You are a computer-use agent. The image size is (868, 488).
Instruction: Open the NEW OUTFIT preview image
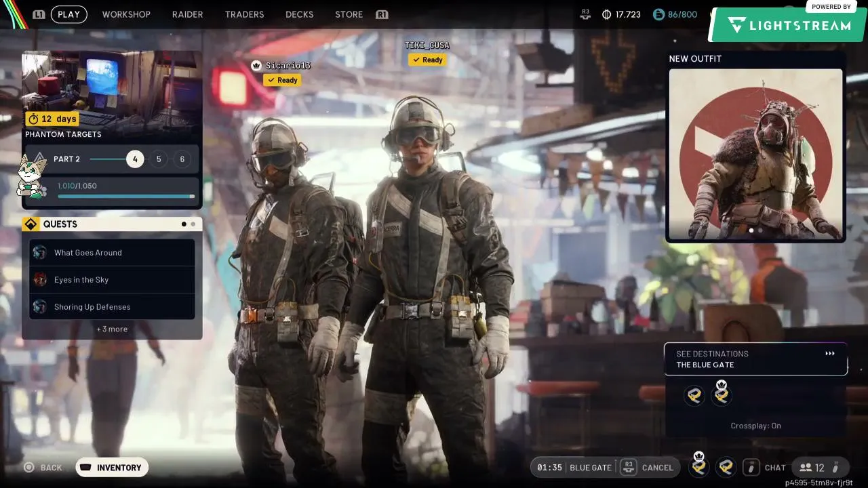755,155
